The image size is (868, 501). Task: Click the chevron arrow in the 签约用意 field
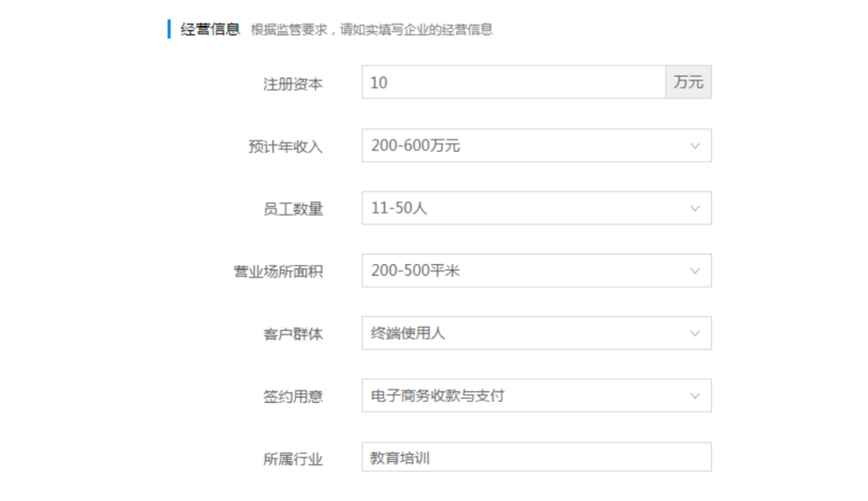[694, 396]
